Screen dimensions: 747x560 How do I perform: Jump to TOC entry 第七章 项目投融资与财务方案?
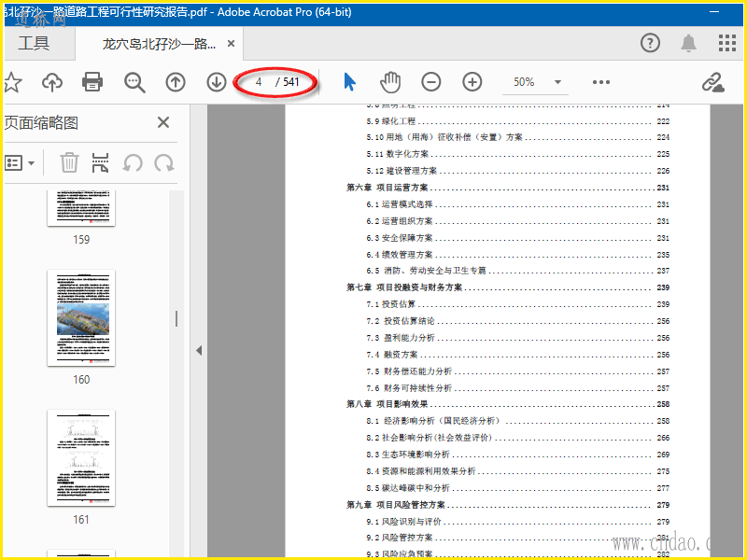(x=508, y=287)
